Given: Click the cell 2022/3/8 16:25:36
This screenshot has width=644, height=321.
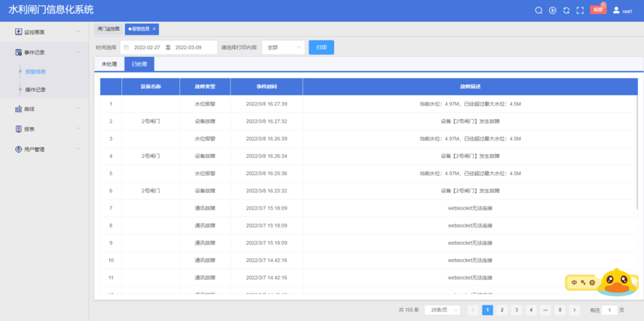Looking at the screenshot, I should [267, 174].
